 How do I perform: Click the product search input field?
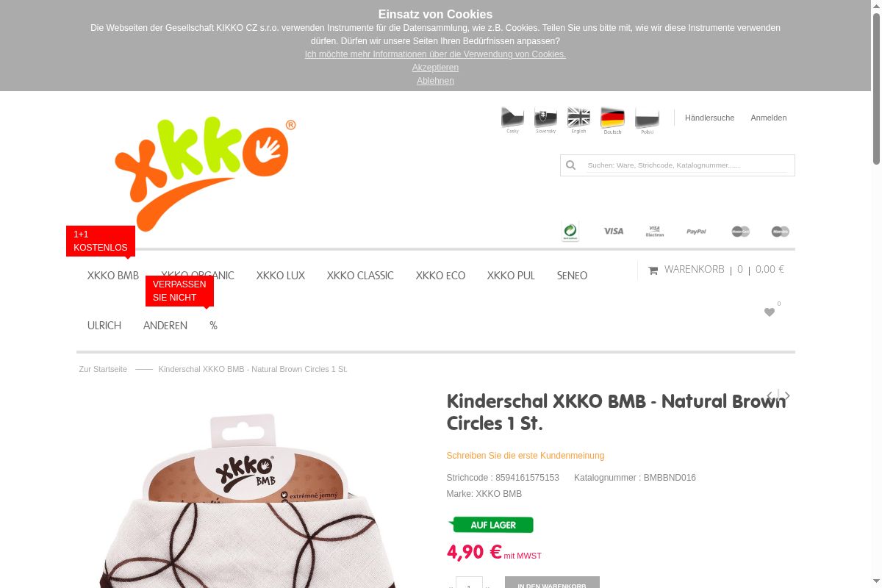tap(687, 165)
